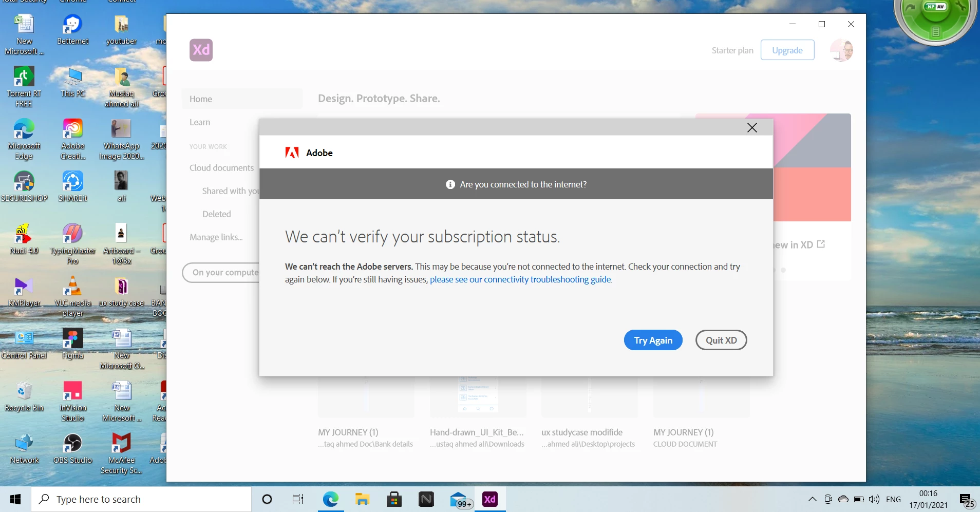Show hidden system tray icons
980x512 pixels.
tap(813, 499)
